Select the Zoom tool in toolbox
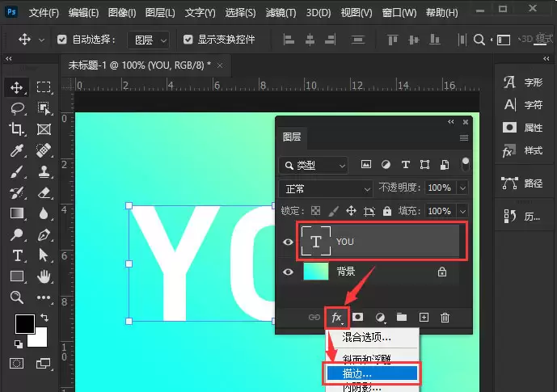This screenshot has width=557, height=392. (17, 297)
